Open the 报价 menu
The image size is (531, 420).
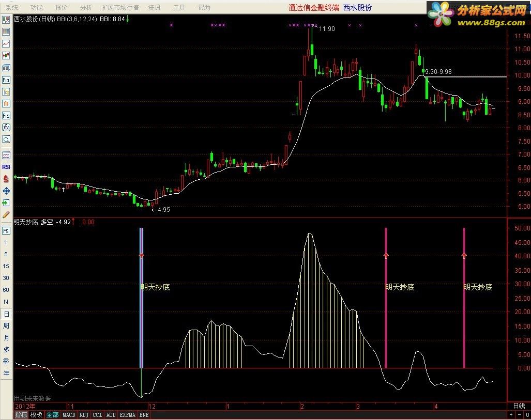tap(61, 7)
